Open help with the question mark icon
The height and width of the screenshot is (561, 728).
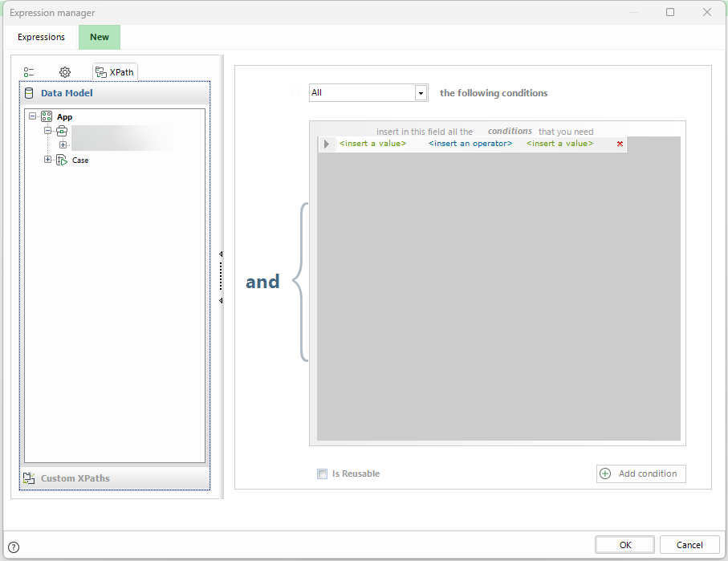[x=14, y=547]
